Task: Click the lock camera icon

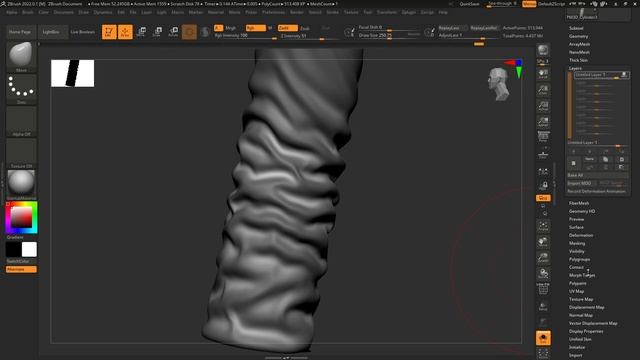Action: 543,185
